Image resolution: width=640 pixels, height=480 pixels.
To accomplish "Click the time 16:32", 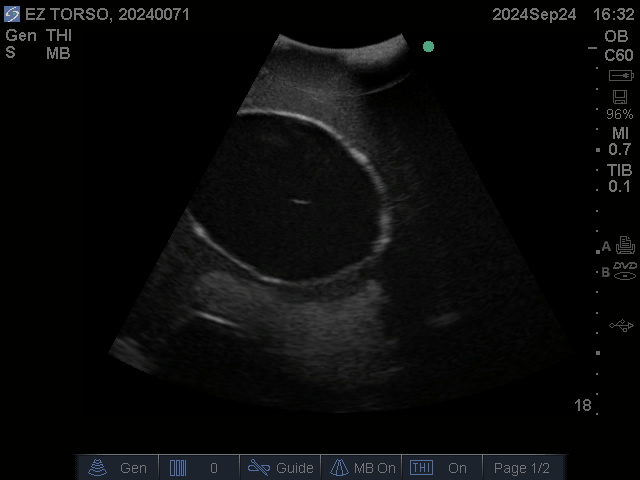I will tap(614, 14).
